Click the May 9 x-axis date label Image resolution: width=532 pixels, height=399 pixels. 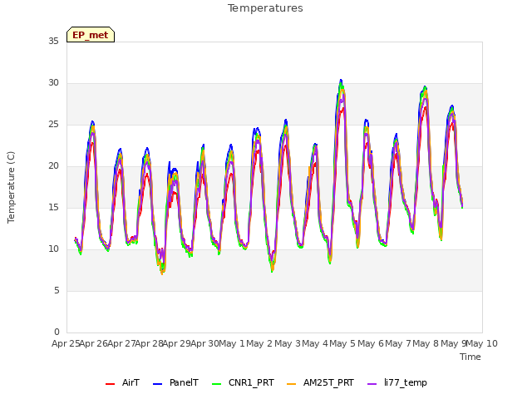(x=454, y=344)
